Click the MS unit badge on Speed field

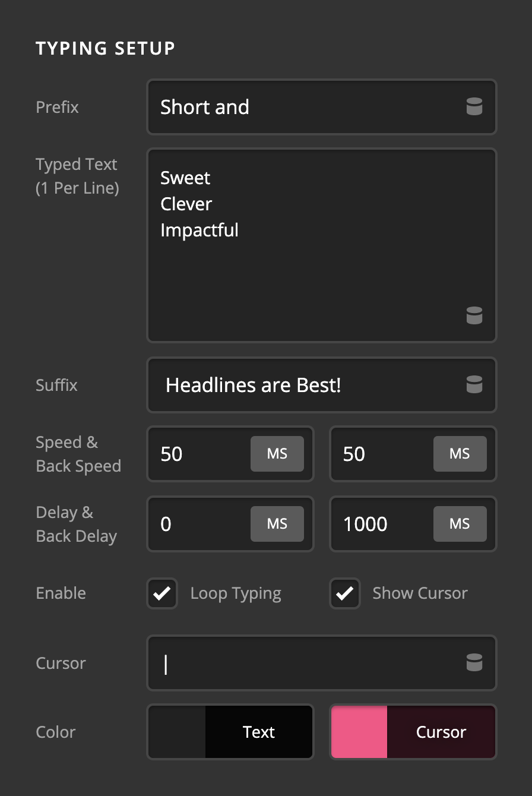tap(277, 454)
